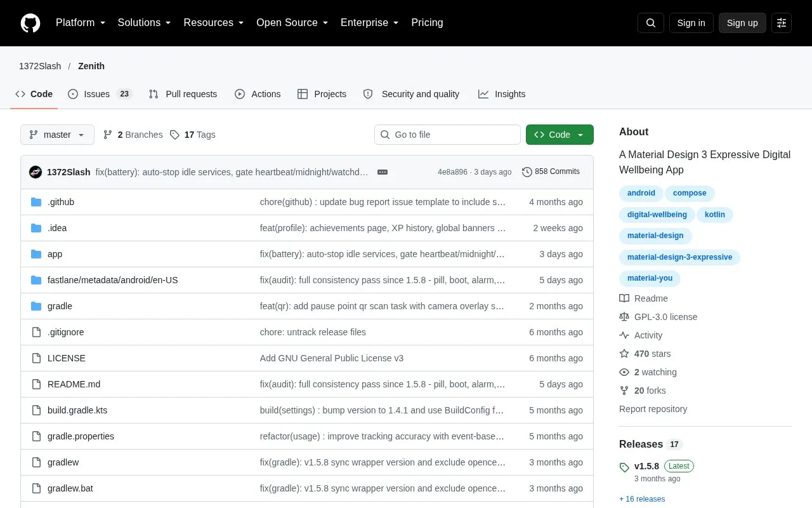Image resolution: width=812 pixels, height=508 pixels.
Task: Click the Go to file search field
Action: point(447,135)
